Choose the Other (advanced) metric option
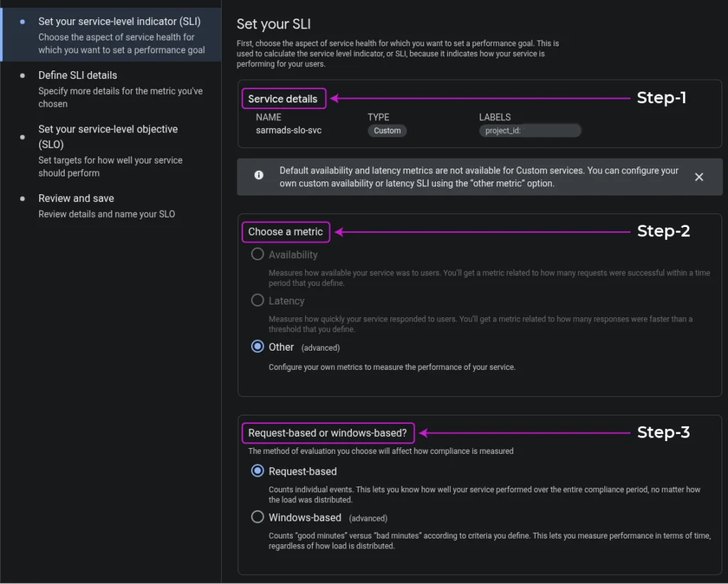Screen dimensions: 728x584 tap(257, 347)
